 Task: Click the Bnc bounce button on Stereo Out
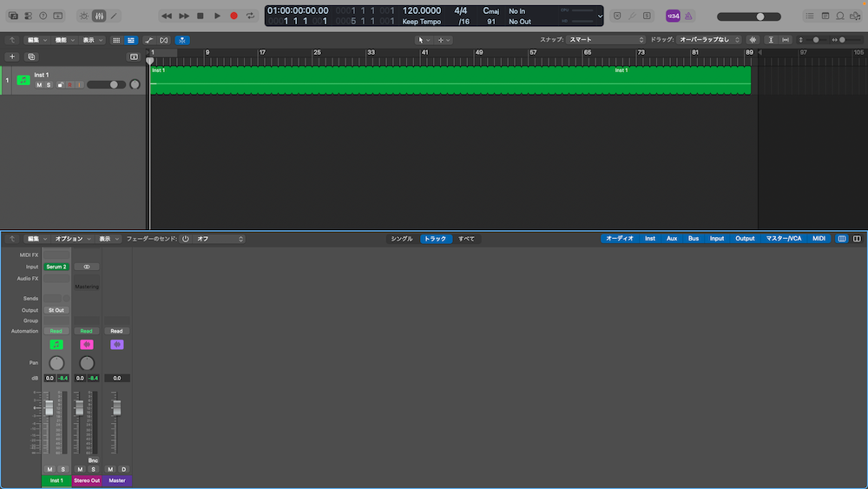(93, 460)
